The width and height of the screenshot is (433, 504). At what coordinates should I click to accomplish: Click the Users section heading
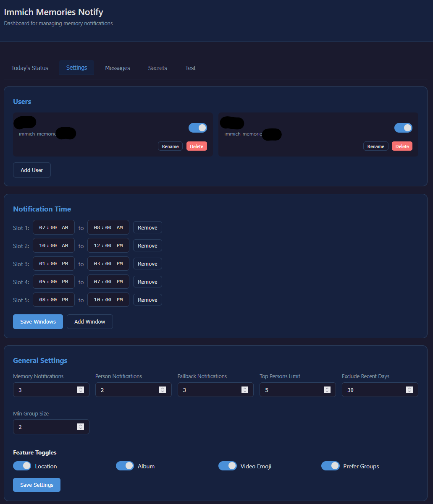(x=22, y=102)
